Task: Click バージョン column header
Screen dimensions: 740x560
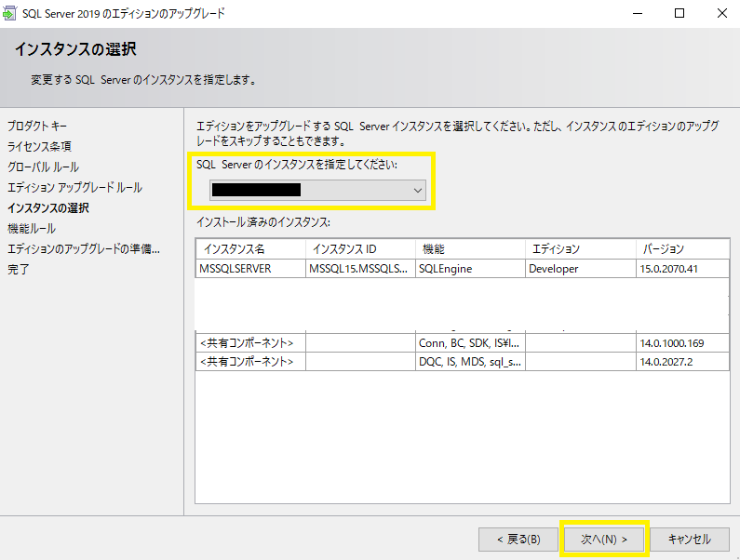Action: pos(682,249)
